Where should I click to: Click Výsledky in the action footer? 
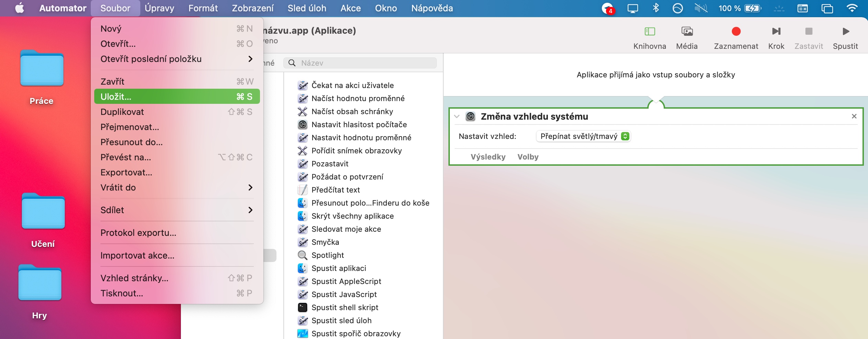[x=488, y=157]
